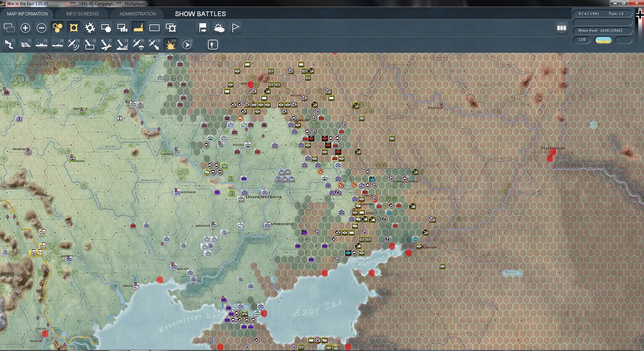Click the outlined pennant flag icon
This screenshot has height=351, width=644.
(x=235, y=28)
